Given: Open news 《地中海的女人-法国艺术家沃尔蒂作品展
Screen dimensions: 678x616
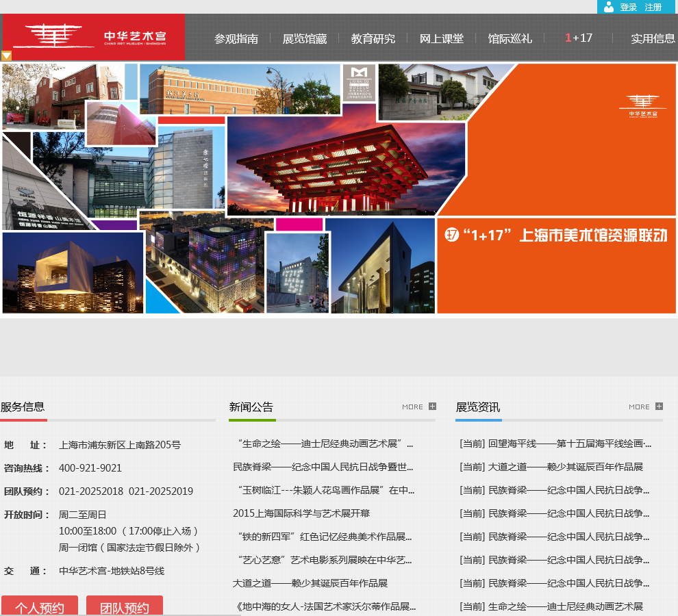Looking at the screenshot, I should pyautogui.click(x=325, y=606).
